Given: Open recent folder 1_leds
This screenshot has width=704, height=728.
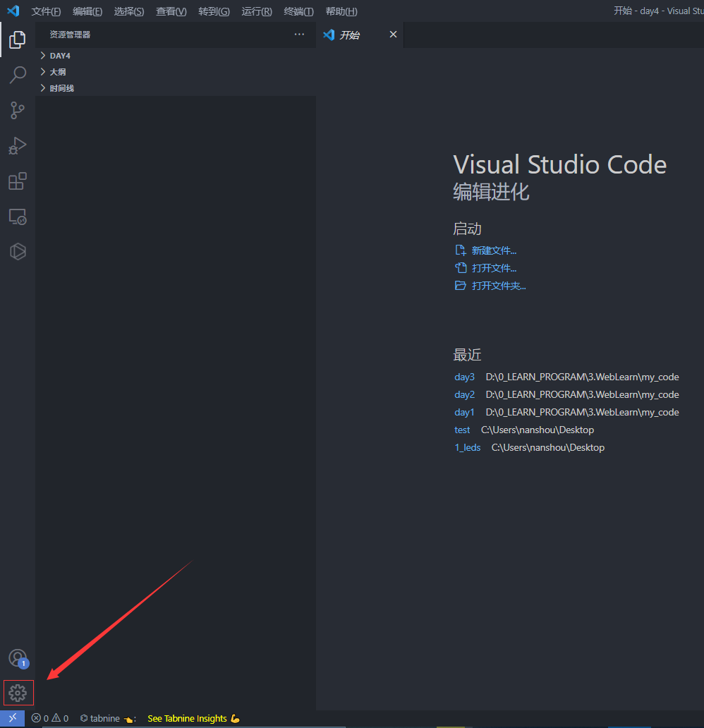Looking at the screenshot, I should 467,447.
